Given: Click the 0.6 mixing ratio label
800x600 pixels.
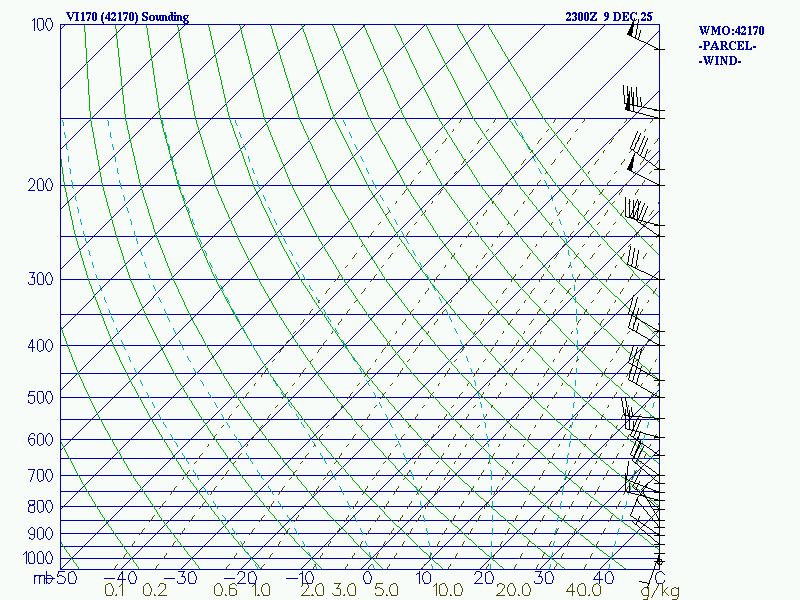Looking at the screenshot, I should [x=225, y=590].
